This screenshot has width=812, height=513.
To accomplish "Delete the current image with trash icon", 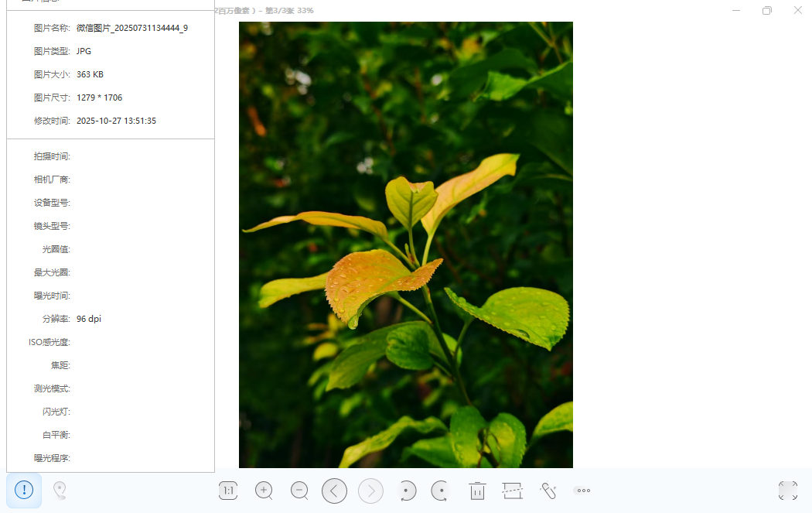I will pos(477,491).
